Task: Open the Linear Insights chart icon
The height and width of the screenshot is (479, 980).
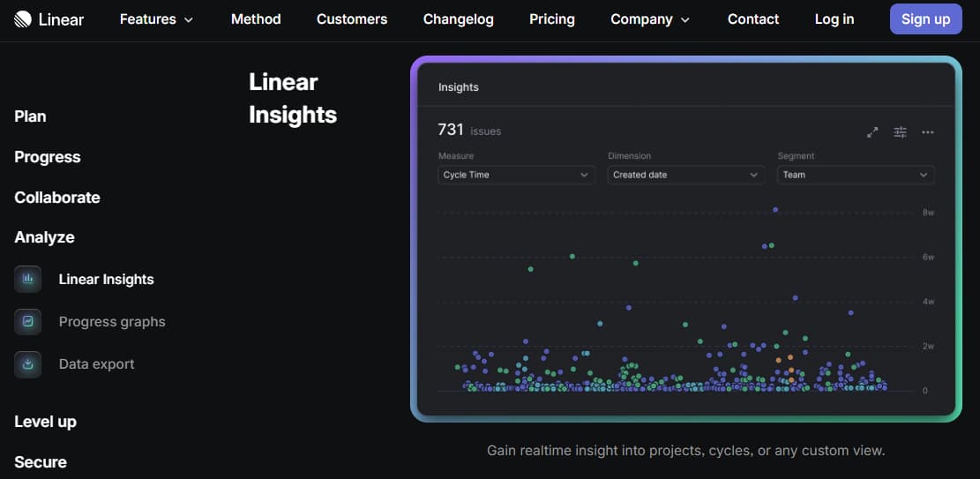Action: point(27,279)
